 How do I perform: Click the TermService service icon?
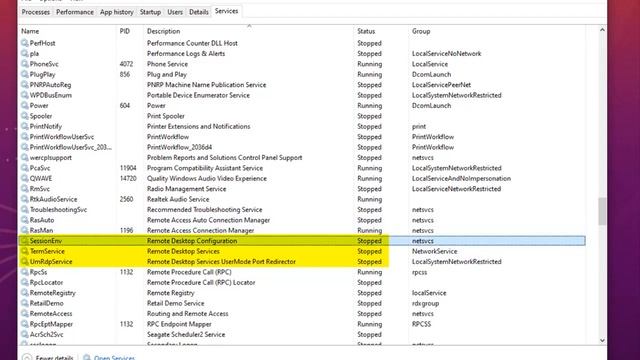[x=24, y=251]
